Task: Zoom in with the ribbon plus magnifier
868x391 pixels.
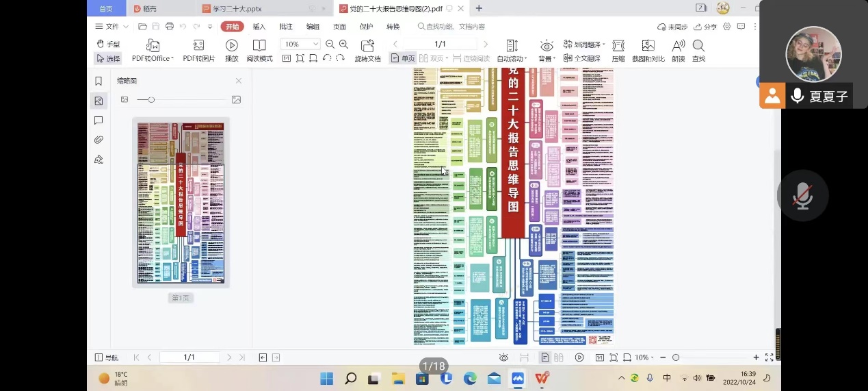Action: [343, 44]
